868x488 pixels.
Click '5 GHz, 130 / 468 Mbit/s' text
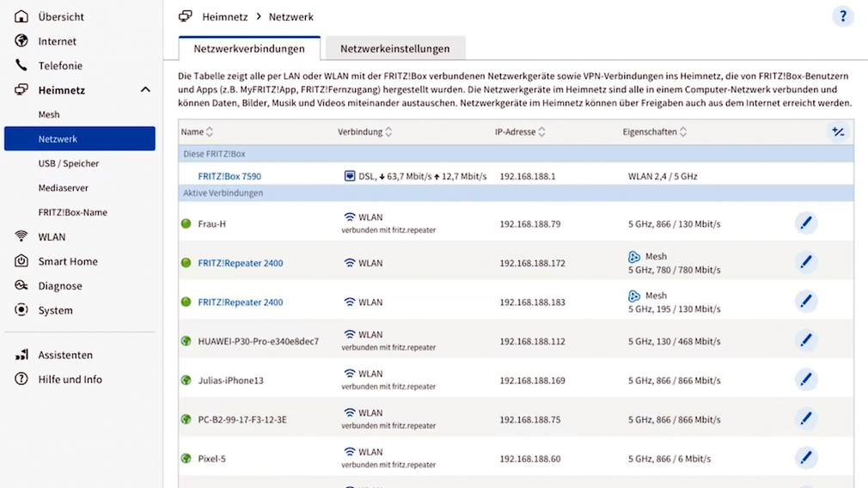pyautogui.click(x=675, y=341)
